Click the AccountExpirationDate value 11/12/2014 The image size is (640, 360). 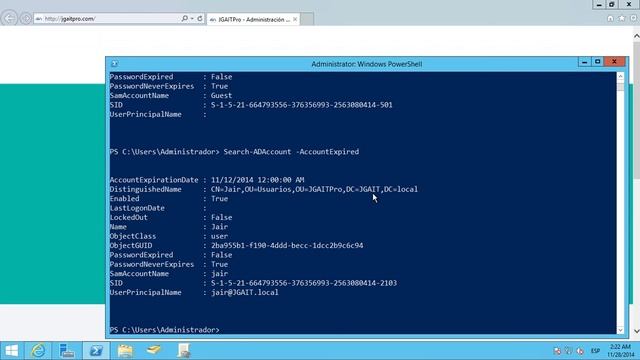pos(258,180)
